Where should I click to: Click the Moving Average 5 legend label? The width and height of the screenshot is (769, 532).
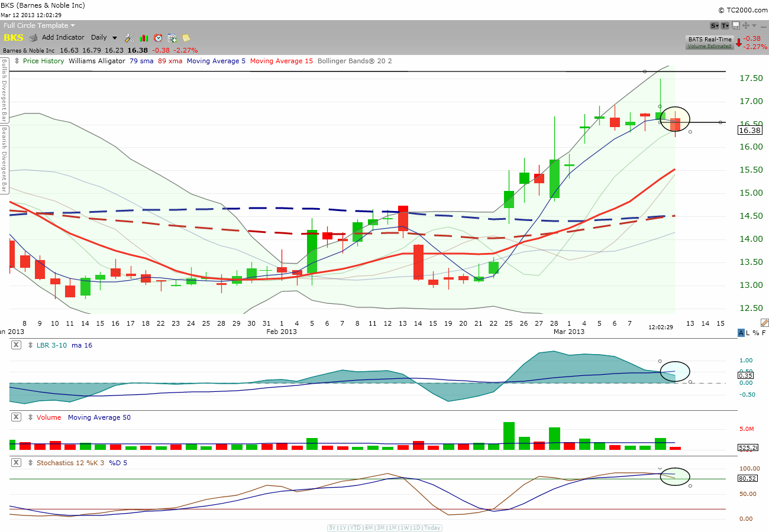(x=216, y=61)
